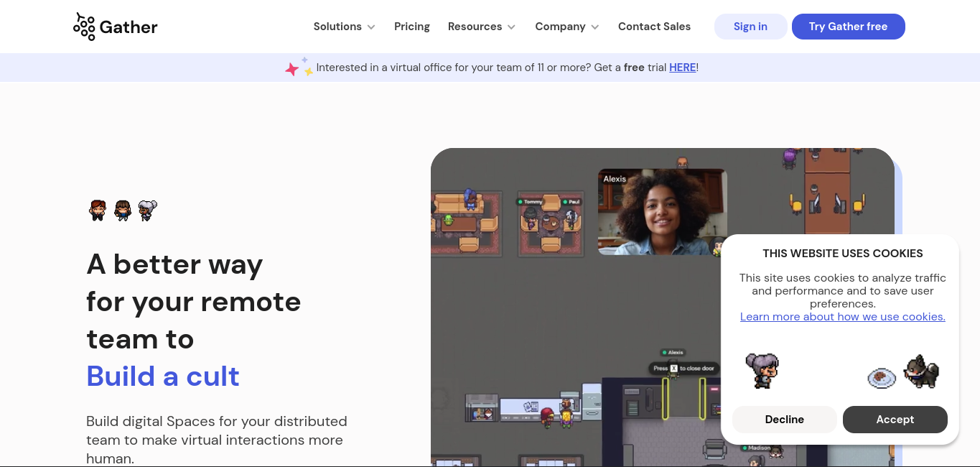
Task: Click the Gather grape logo icon
Action: [x=84, y=27]
